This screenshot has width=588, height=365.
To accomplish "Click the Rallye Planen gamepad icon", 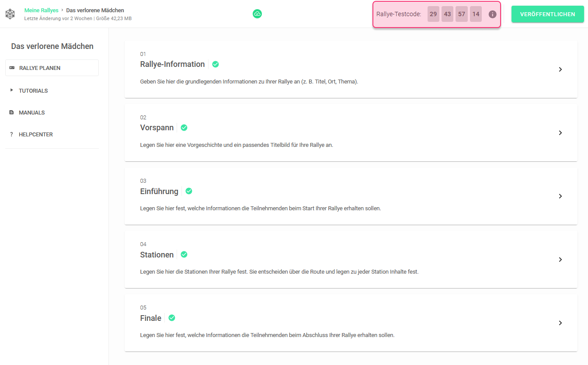I will (x=12, y=68).
